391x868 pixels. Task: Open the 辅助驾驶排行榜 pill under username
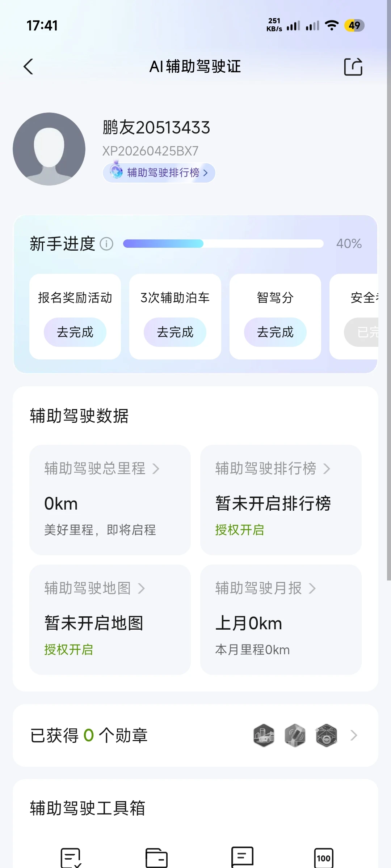point(159,173)
